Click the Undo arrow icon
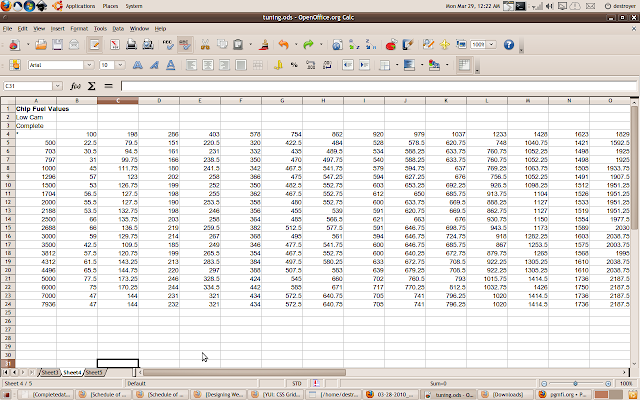 click(x=283, y=45)
